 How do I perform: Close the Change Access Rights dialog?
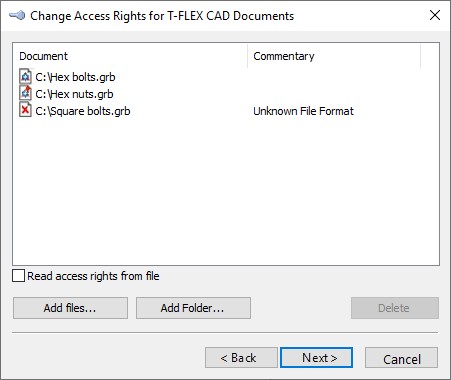(x=435, y=15)
